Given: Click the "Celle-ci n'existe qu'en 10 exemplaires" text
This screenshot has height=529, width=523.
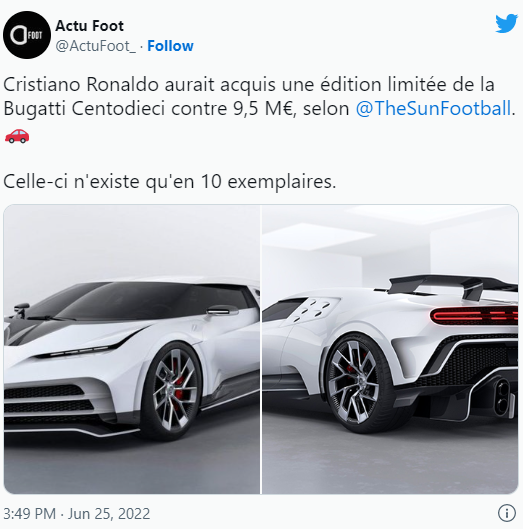Looking at the screenshot, I should [170, 182].
